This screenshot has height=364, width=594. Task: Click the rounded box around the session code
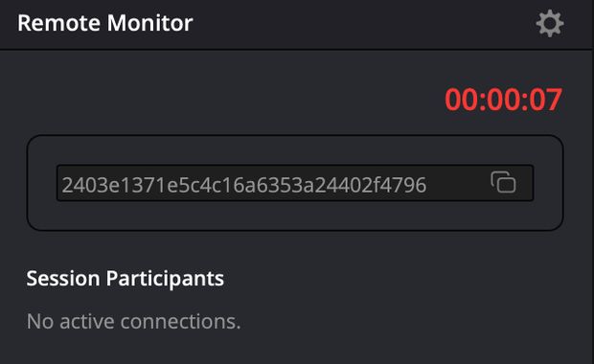(295, 183)
